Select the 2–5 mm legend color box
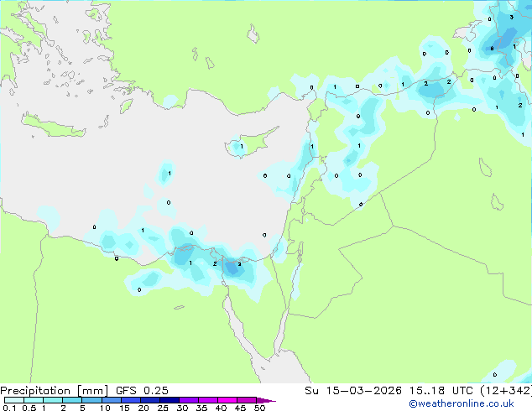Viewport: 532px width, 411px height. click(x=72, y=400)
